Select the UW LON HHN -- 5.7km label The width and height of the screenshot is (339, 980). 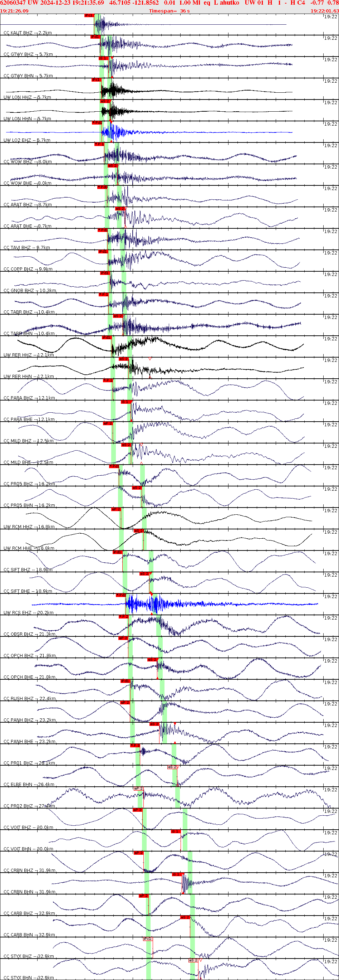[x=29, y=119]
